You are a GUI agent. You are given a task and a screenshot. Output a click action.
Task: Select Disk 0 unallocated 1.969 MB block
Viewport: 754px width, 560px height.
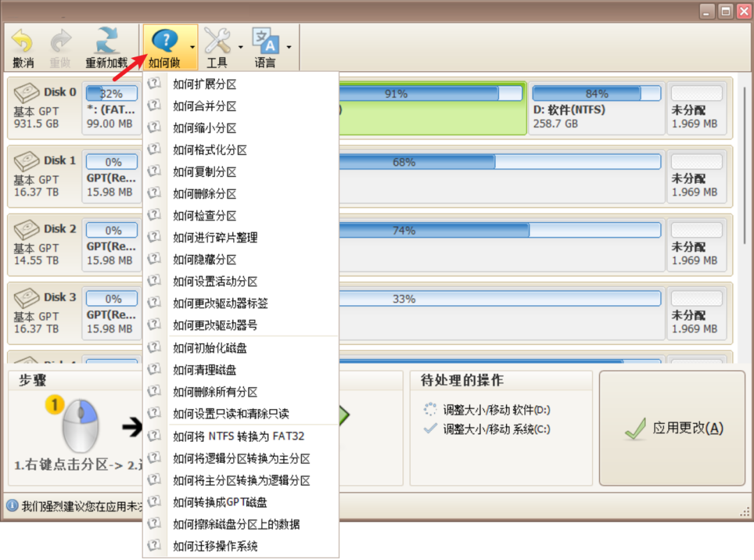pyautogui.click(x=696, y=108)
